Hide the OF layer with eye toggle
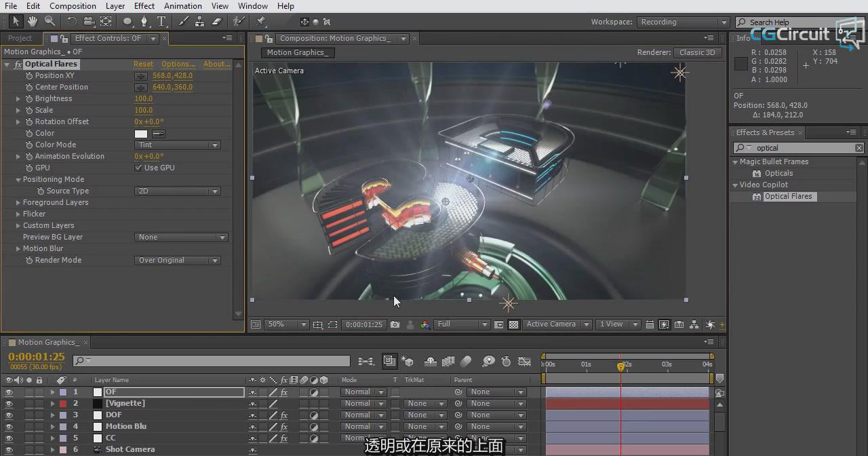Image resolution: width=868 pixels, height=456 pixels. pyautogui.click(x=9, y=392)
